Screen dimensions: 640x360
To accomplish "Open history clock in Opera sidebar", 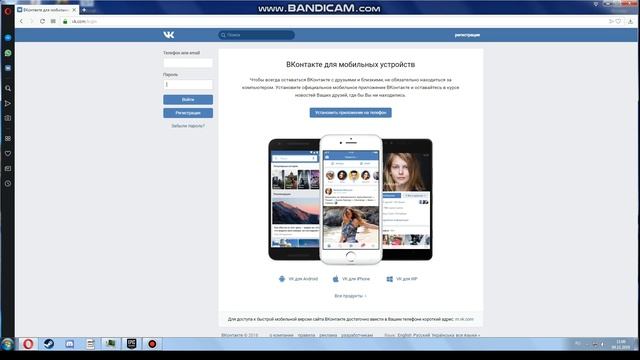I will point(8,184).
